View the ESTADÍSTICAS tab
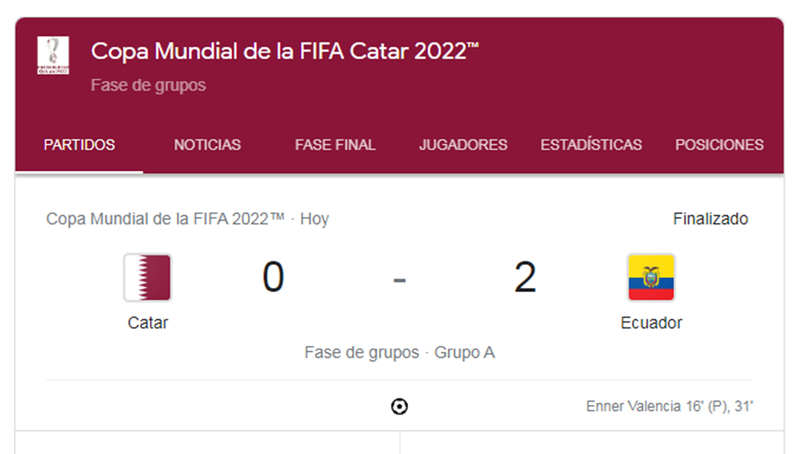The height and width of the screenshot is (454, 800). (x=591, y=145)
